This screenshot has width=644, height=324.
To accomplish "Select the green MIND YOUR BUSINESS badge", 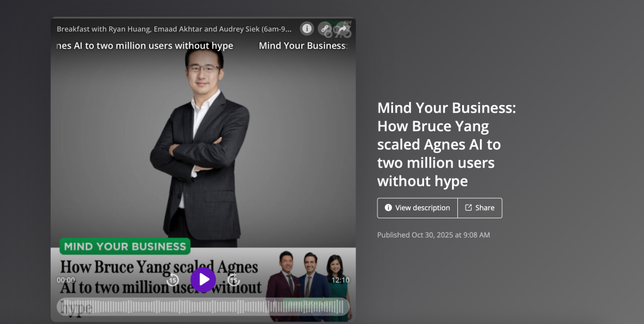I will [125, 246].
